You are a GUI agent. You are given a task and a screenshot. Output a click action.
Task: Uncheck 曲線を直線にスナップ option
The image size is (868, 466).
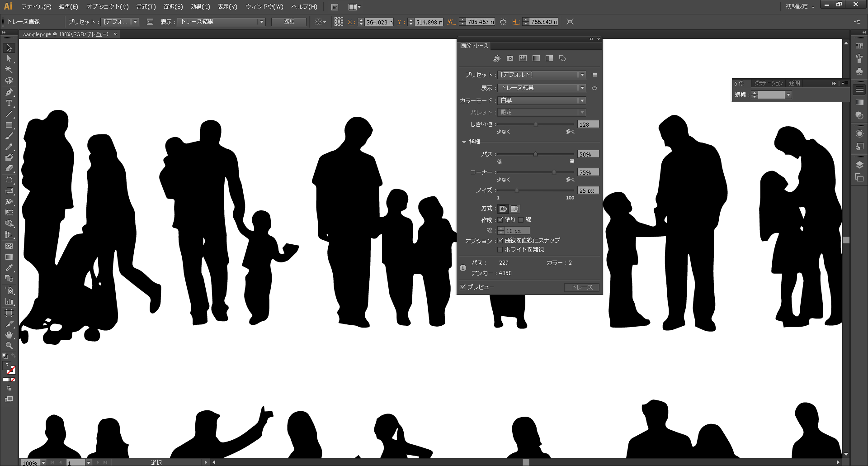500,240
